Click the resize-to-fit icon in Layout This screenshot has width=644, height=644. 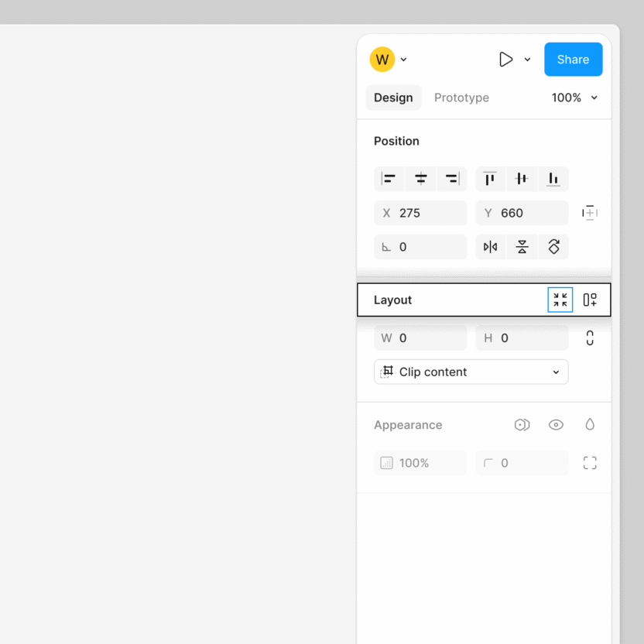[x=560, y=300]
